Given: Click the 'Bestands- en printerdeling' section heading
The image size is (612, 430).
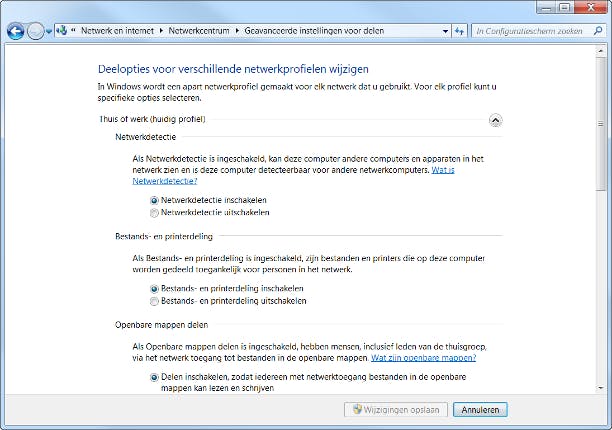Looking at the screenshot, I should (164, 236).
